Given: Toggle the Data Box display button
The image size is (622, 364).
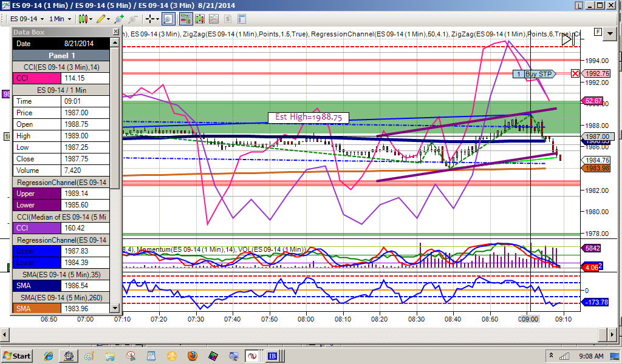Looking at the screenshot, I should (x=168, y=19).
